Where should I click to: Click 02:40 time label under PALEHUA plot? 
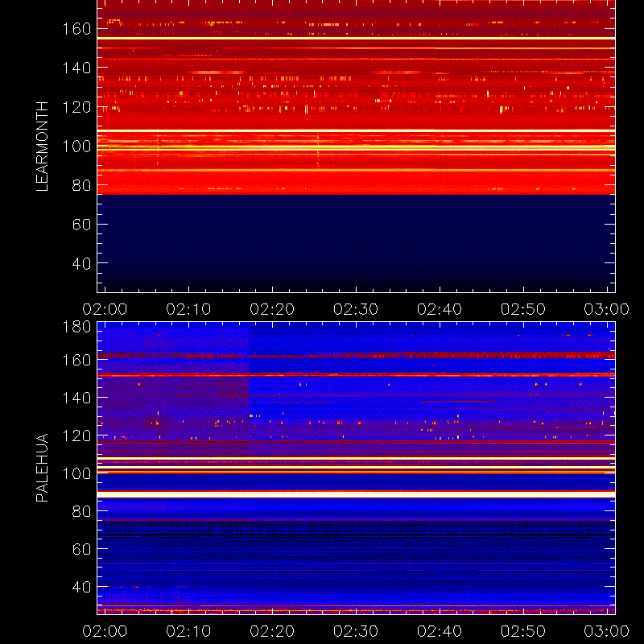(x=440, y=631)
